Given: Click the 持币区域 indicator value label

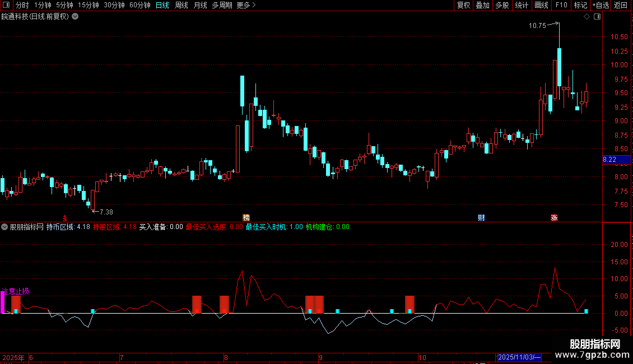Looking at the screenshot, I should (68, 227).
